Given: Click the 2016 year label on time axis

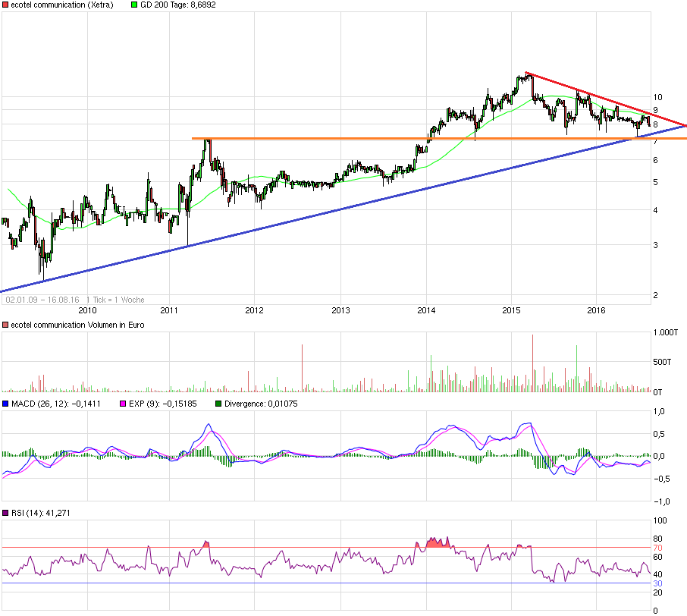Looking at the screenshot, I should point(596,310).
